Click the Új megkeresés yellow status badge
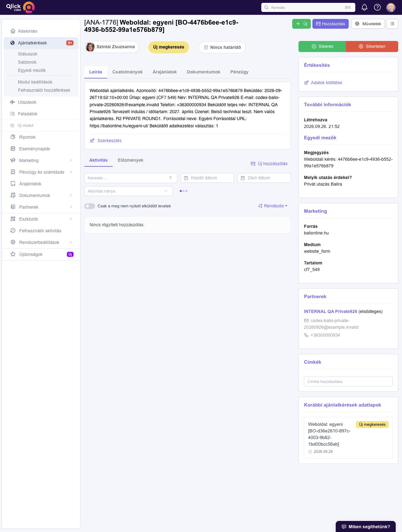Image resolution: width=402 pixels, height=532 pixels. click(x=169, y=47)
